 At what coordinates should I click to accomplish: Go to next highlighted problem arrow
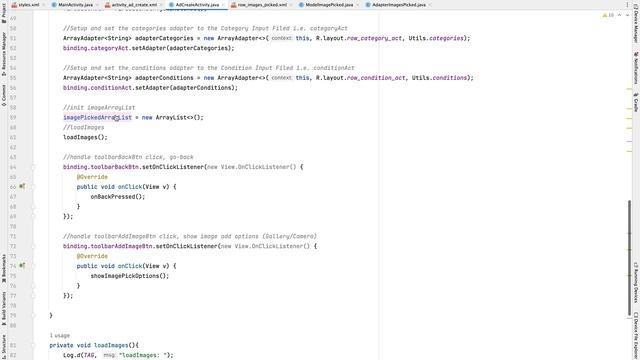[x=627, y=15]
